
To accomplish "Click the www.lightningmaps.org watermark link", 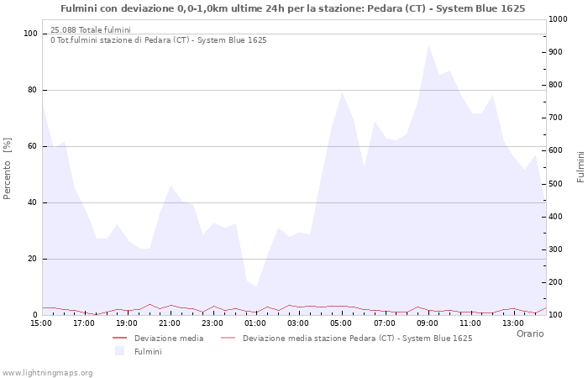I will (x=47, y=373).
